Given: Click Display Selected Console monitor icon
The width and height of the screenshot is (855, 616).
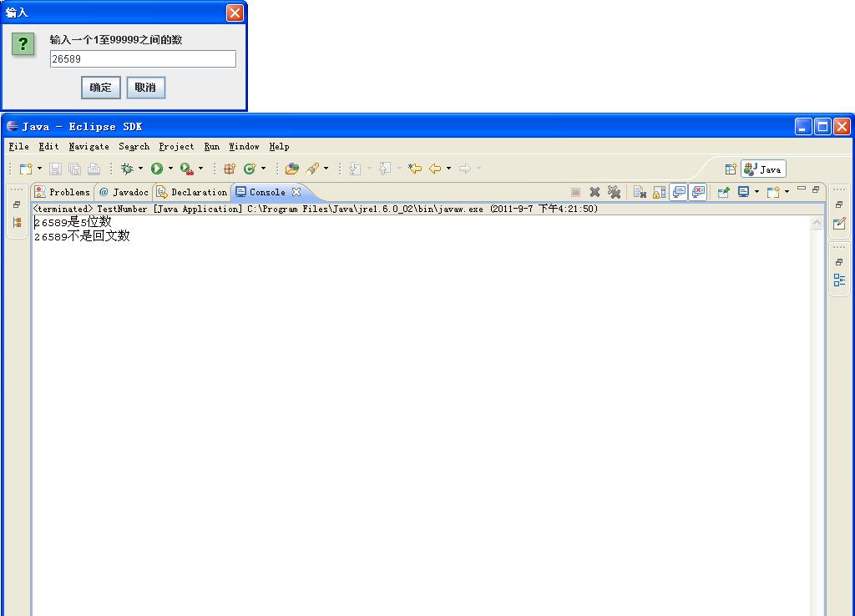Looking at the screenshot, I should (x=743, y=192).
